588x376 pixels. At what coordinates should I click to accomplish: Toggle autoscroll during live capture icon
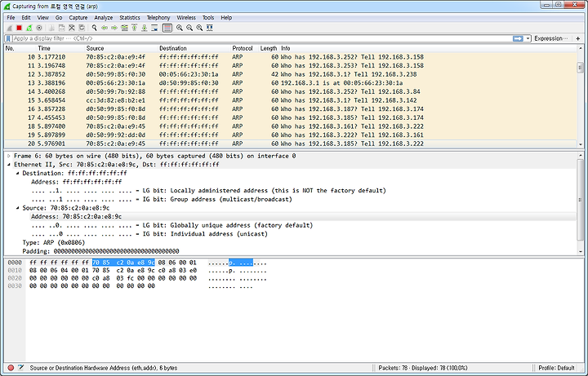pyautogui.click(x=154, y=28)
